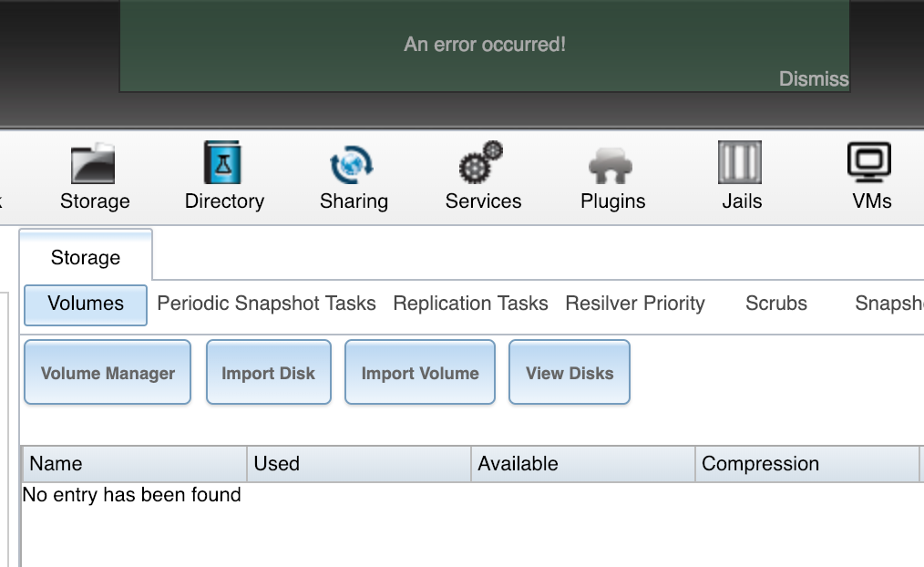
Task: Select the Sharing globe icon
Action: [354, 165]
